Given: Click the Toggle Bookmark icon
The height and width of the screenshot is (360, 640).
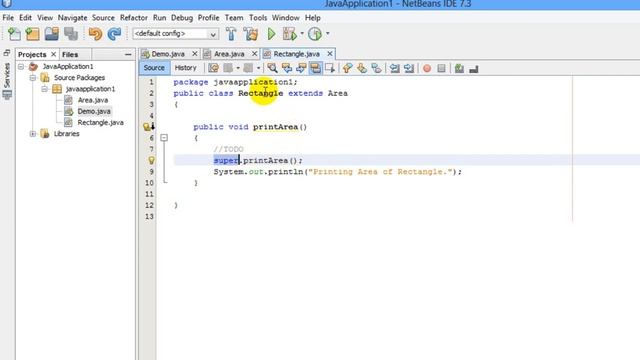Looking at the screenshot, I should coord(376,68).
